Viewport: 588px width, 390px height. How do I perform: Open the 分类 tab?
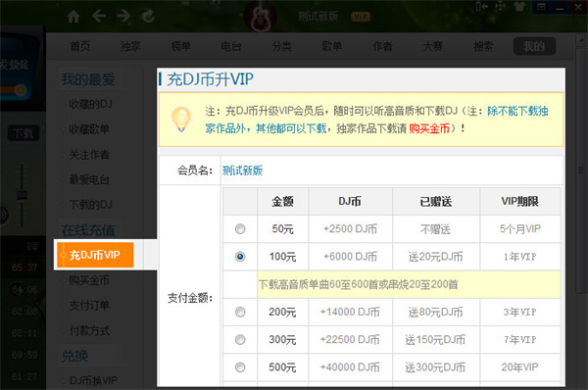tap(281, 46)
